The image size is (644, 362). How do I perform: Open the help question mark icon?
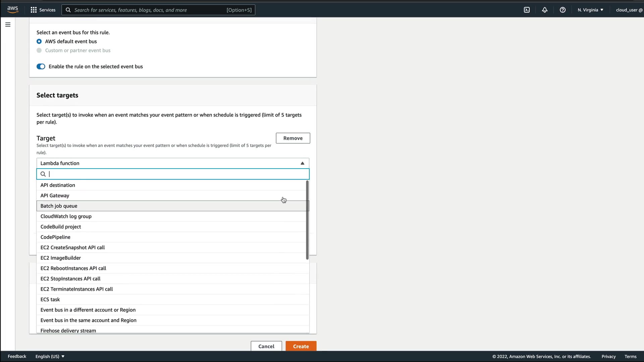[562, 10]
